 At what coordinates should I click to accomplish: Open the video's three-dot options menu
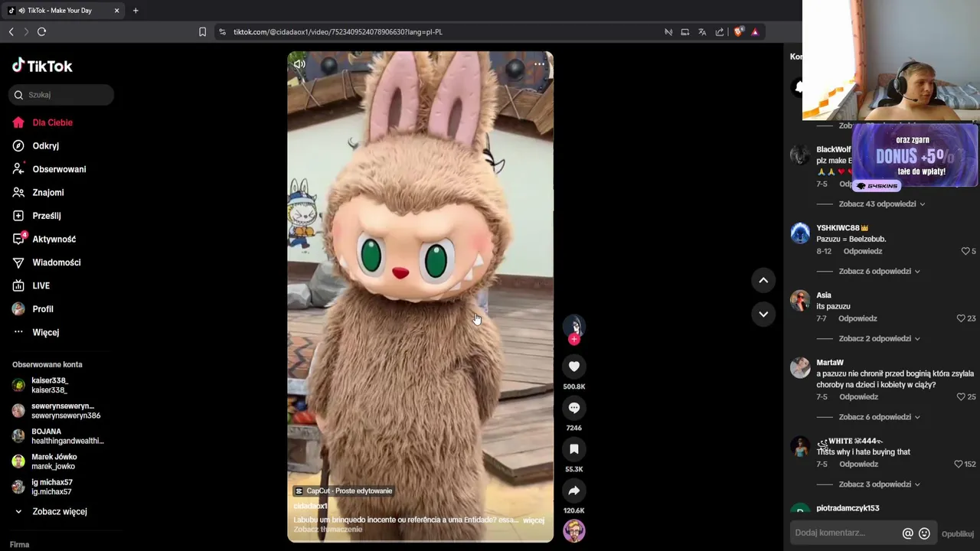click(539, 64)
